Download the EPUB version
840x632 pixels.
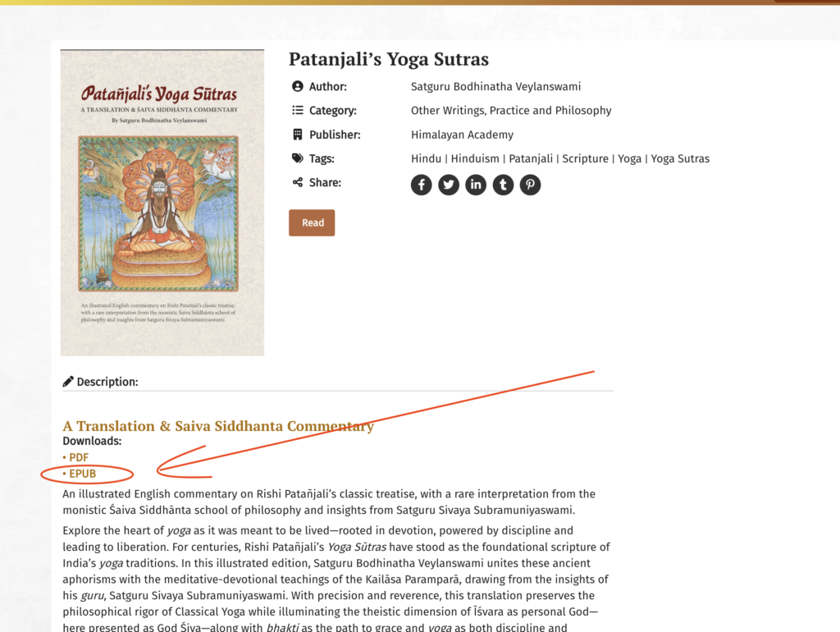tap(82, 474)
